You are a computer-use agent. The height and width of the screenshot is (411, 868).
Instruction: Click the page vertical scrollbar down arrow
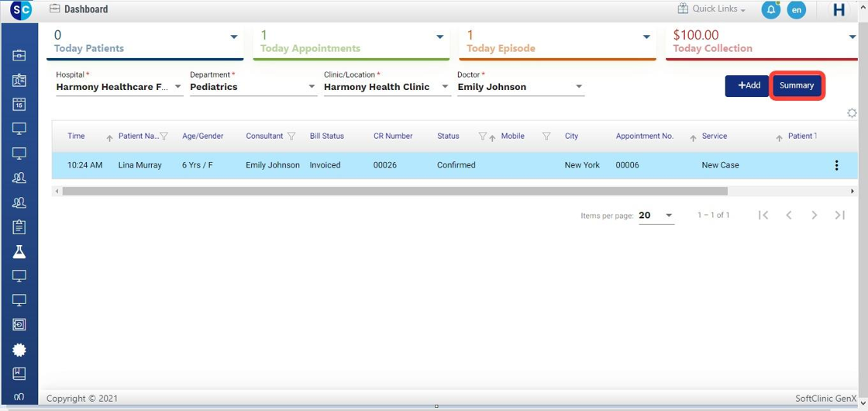(x=863, y=402)
